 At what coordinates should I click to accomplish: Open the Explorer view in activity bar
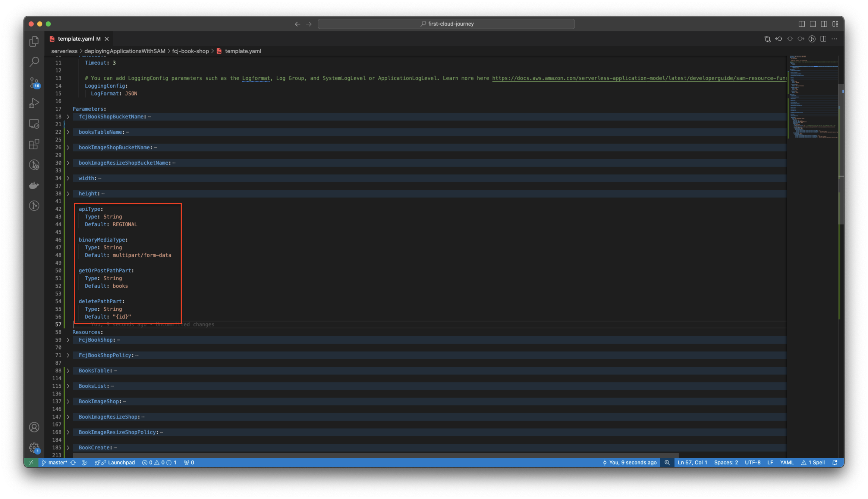(34, 41)
